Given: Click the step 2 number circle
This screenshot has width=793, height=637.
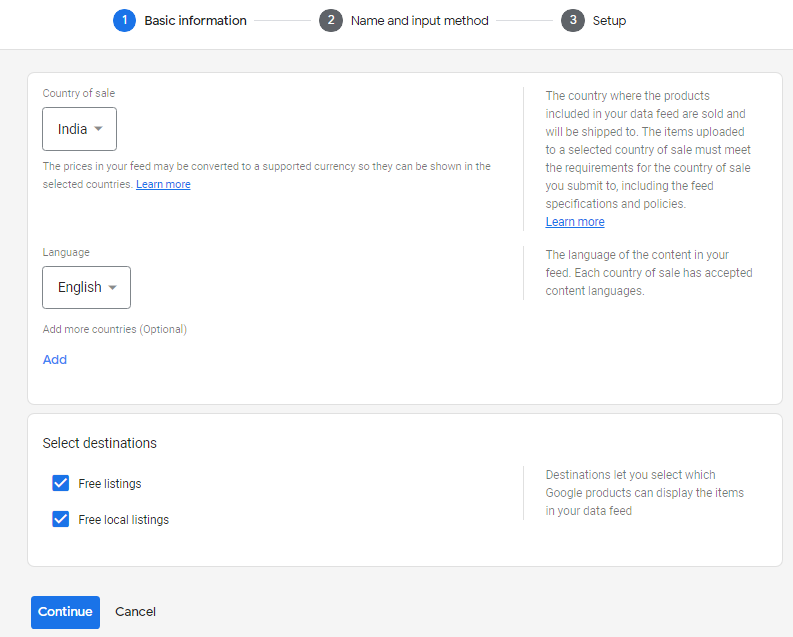Looking at the screenshot, I should pos(331,20).
